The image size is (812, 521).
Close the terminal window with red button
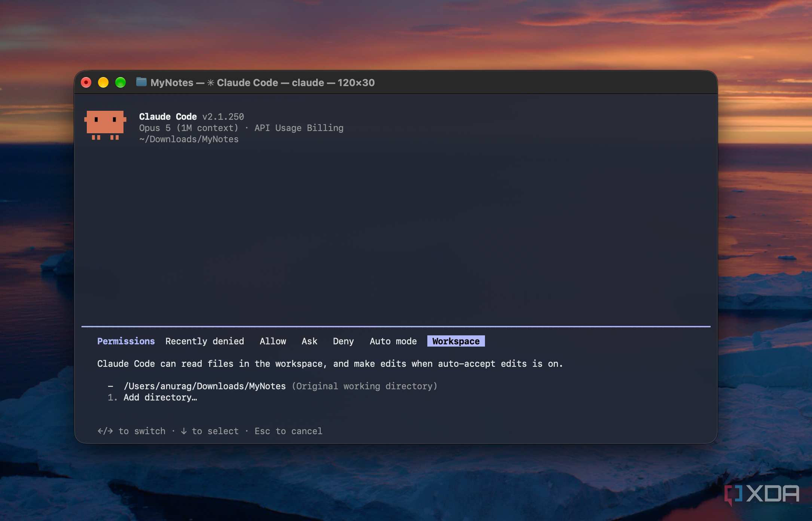(x=86, y=82)
